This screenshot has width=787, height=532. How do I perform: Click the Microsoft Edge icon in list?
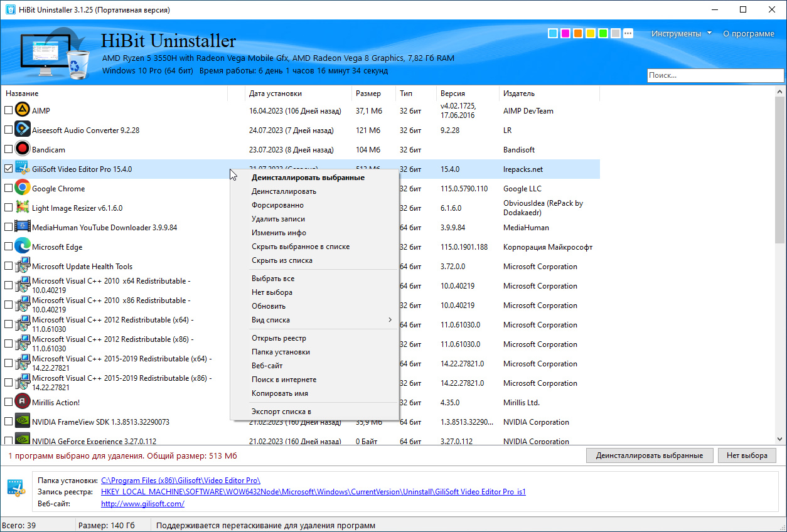[x=23, y=247]
